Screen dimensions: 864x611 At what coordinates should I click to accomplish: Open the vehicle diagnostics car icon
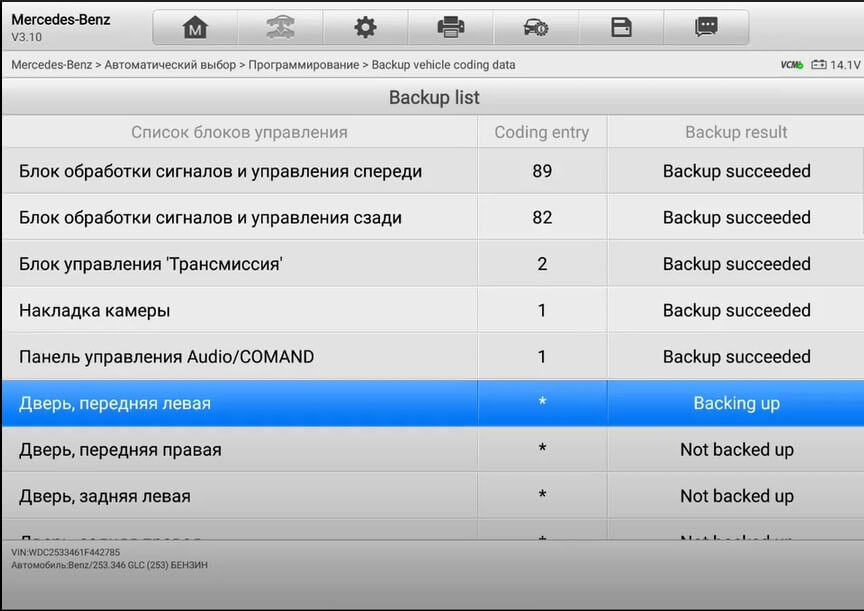[x=536, y=27]
